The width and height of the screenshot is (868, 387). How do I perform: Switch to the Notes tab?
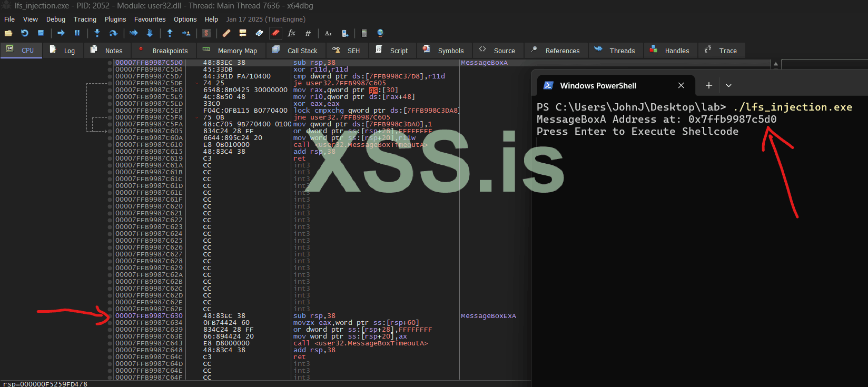(x=107, y=51)
